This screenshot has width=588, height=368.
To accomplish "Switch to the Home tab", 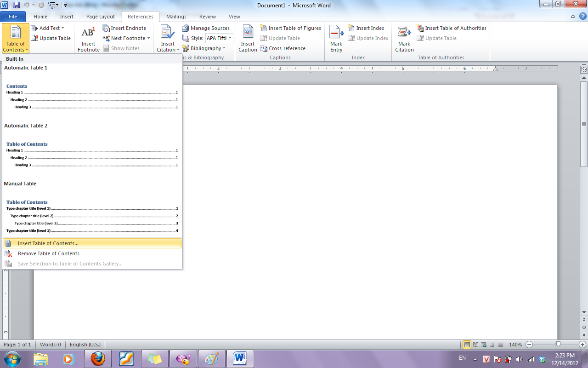I will 40,17.
